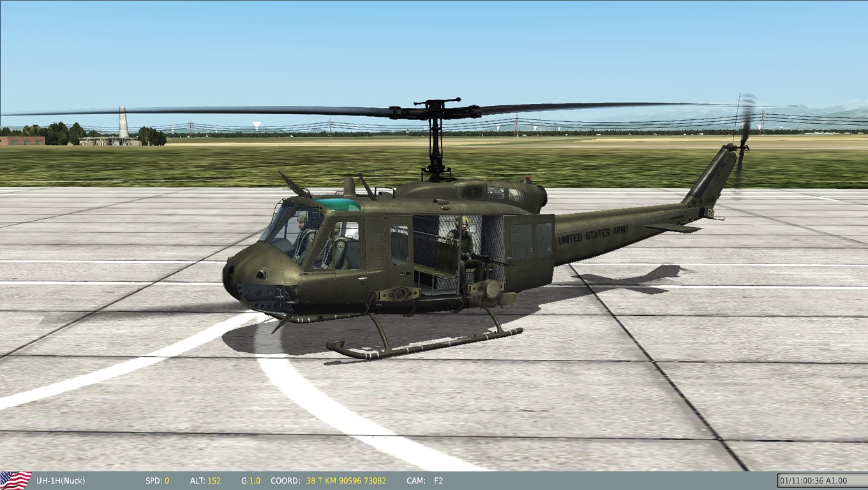Click the US flag icon in status bar
The width and height of the screenshot is (868, 490).
[x=16, y=480]
